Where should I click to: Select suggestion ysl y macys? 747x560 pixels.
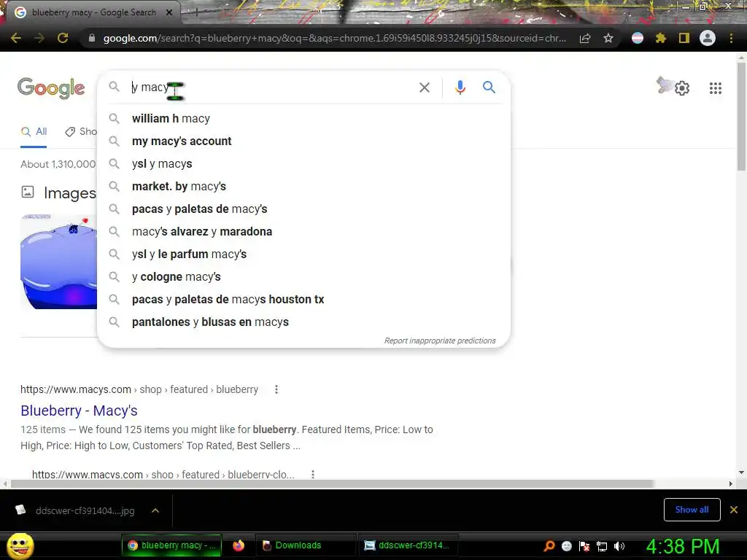point(303,164)
